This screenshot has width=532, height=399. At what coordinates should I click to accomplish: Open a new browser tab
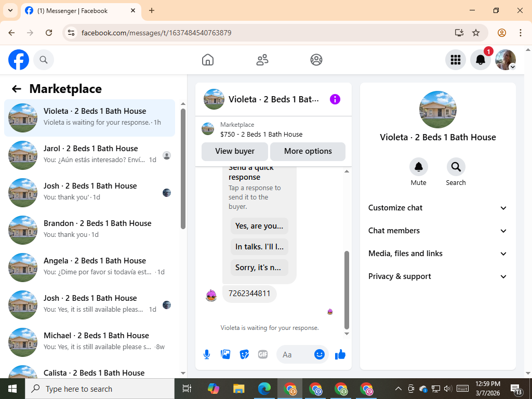pyautogui.click(x=152, y=10)
